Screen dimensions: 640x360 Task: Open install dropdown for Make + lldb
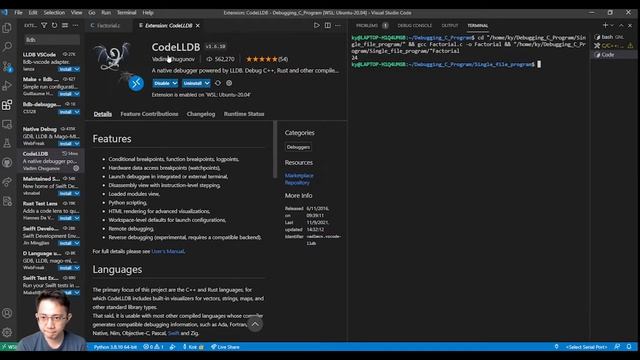pos(77,94)
